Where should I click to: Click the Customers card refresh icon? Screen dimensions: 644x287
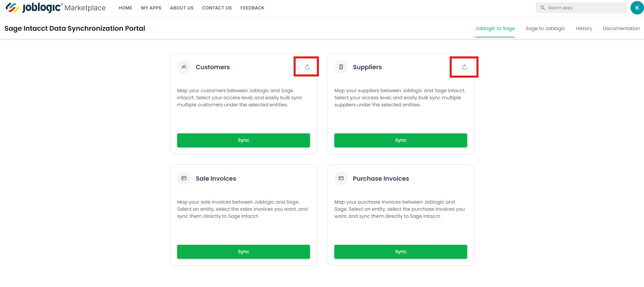point(307,67)
